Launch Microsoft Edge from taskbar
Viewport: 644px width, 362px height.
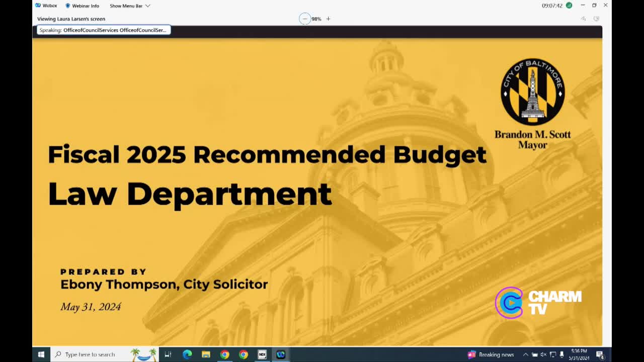(x=187, y=354)
